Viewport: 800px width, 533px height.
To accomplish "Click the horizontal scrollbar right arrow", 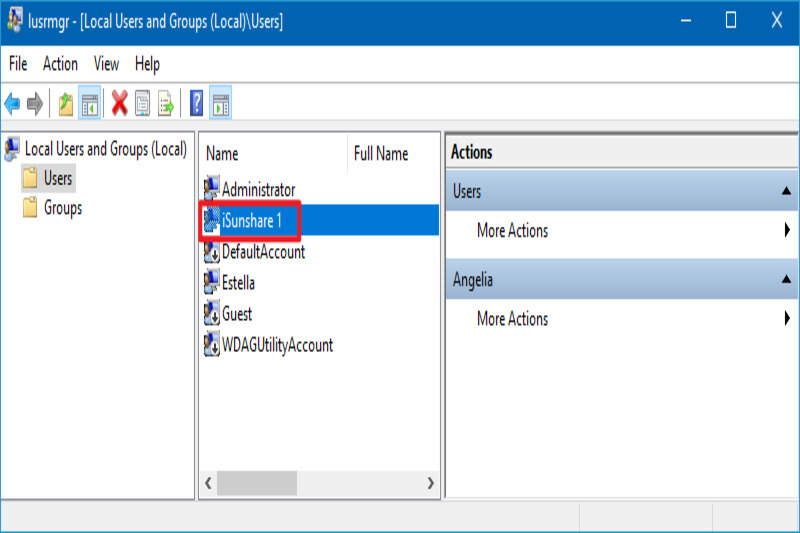I will [431, 483].
